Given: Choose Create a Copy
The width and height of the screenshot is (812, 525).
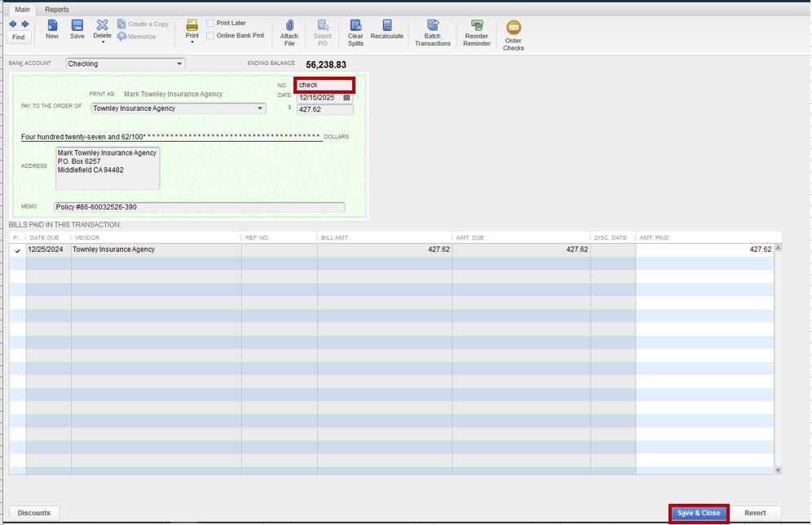Looking at the screenshot, I should coord(143,24).
